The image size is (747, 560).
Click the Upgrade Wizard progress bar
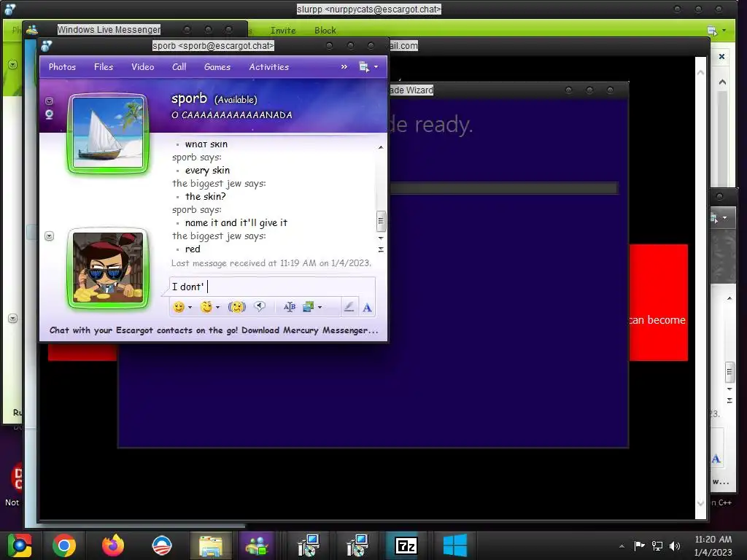(504, 188)
